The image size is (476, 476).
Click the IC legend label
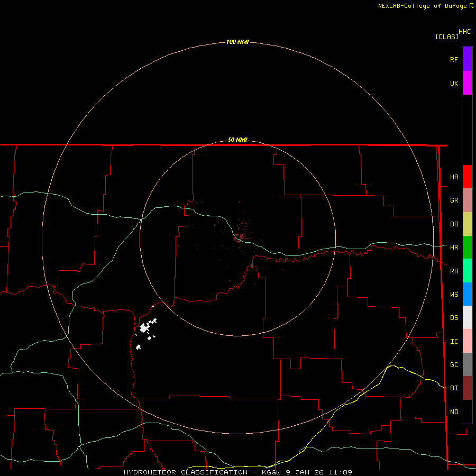(x=454, y=342)
